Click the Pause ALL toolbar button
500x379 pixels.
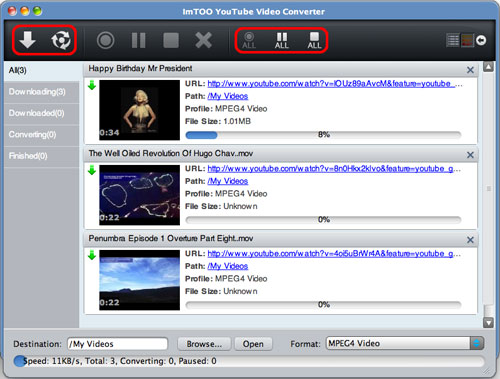pos(282,40)
